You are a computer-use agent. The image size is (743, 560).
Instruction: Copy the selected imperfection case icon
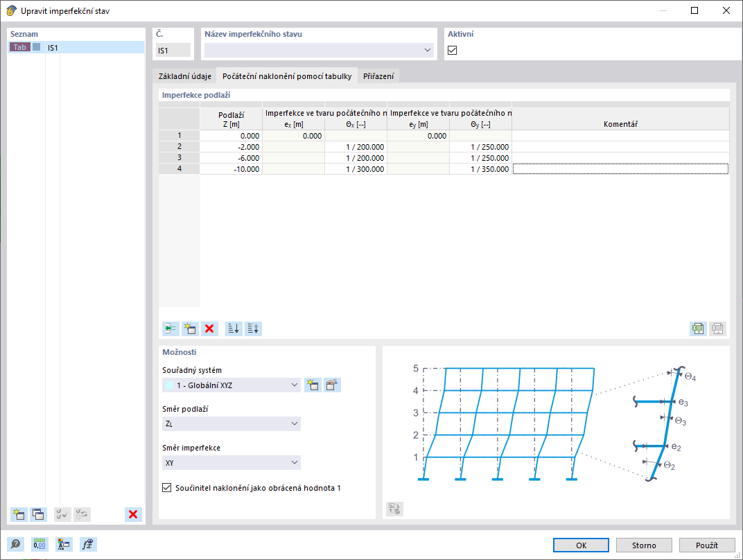pos(38,514)
